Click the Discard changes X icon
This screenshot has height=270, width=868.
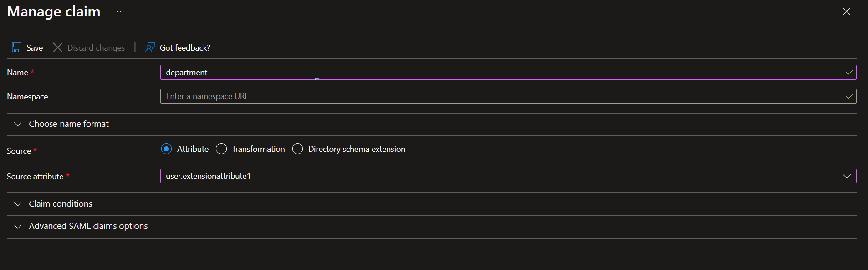pos(57,47)
